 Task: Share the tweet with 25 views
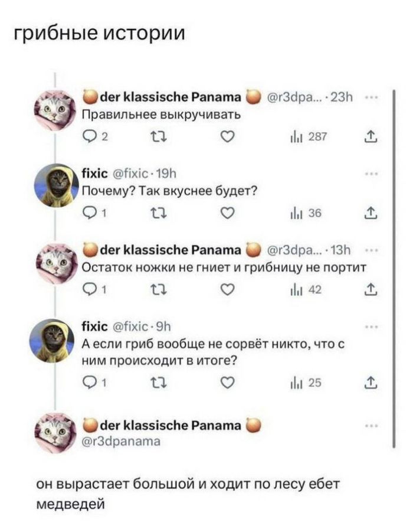[x=372, y=385]
